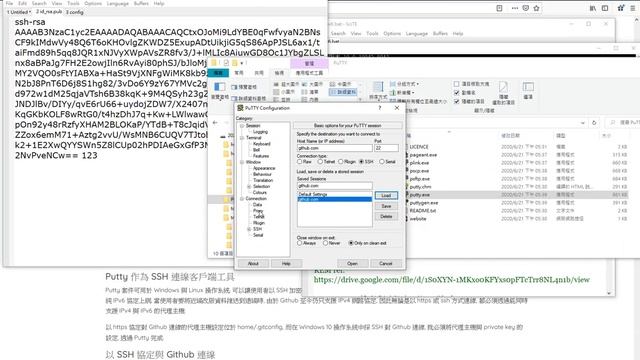Screen dimensions: 640x360
Task: Switch to the Untitled tab in SciTE
Action: pyautogui.click(x=19, y=12)
